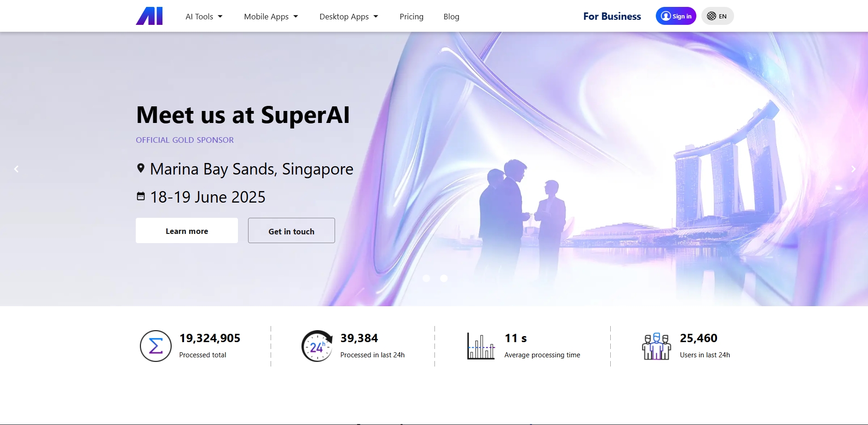Click the 'Meet us at SuperAI' heading
Screen dimensions: 868x425
tap(243, 115)
